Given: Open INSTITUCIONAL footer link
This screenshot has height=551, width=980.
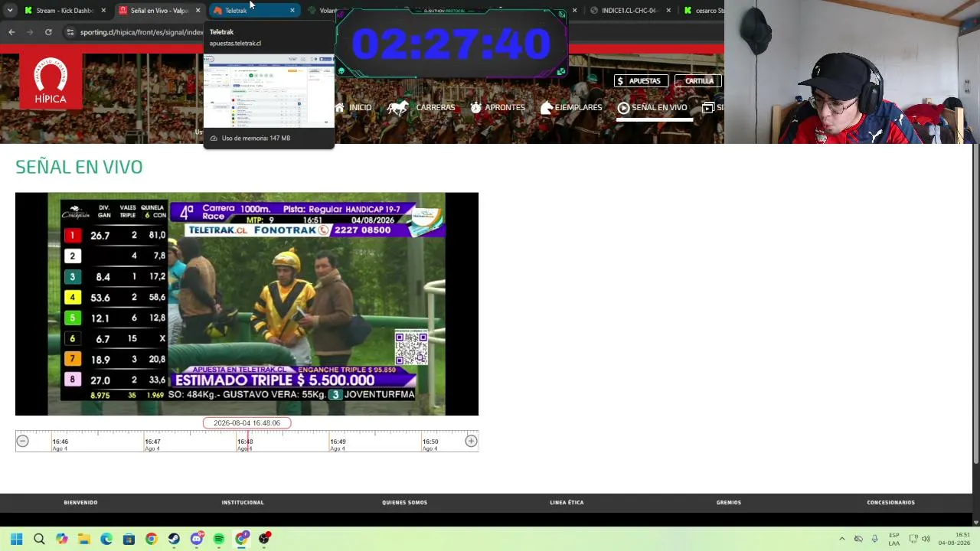Looking at the screenshot, I should (243, 503).
